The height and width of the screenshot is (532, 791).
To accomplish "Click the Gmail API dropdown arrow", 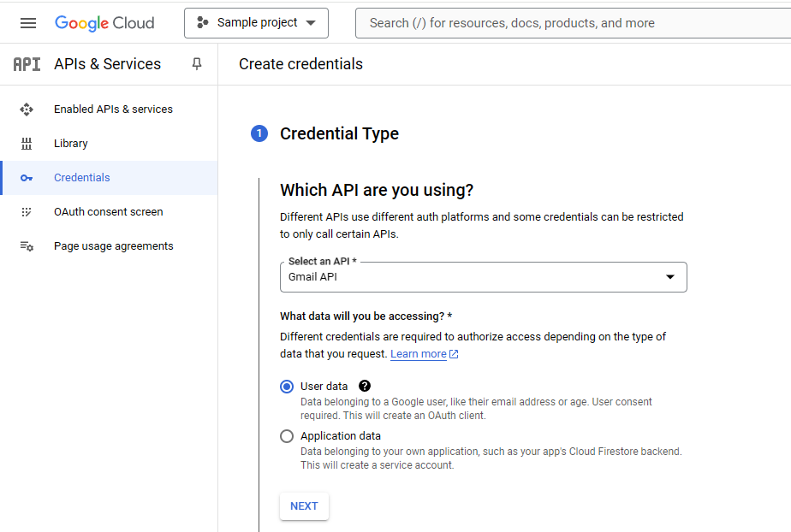I will pyautogui.click(x=670, y=276).
